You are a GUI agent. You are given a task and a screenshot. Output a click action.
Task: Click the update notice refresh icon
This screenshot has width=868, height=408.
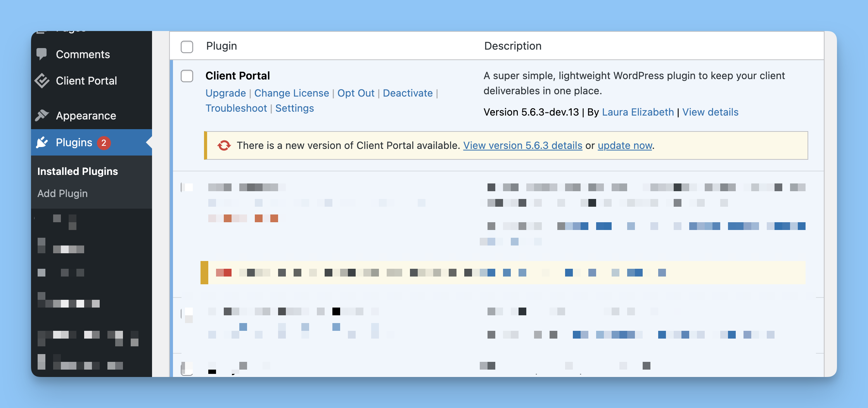pyautogui.click(x=224, y=145)
